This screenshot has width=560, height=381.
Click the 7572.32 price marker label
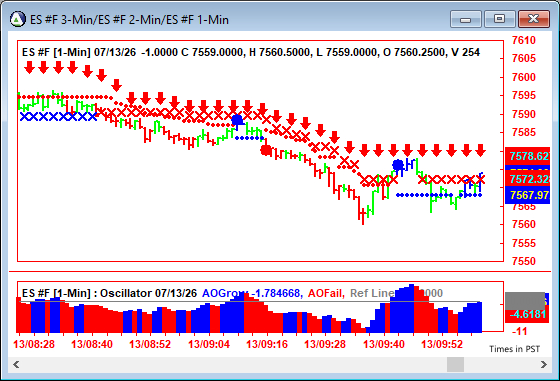pos(528,179)
